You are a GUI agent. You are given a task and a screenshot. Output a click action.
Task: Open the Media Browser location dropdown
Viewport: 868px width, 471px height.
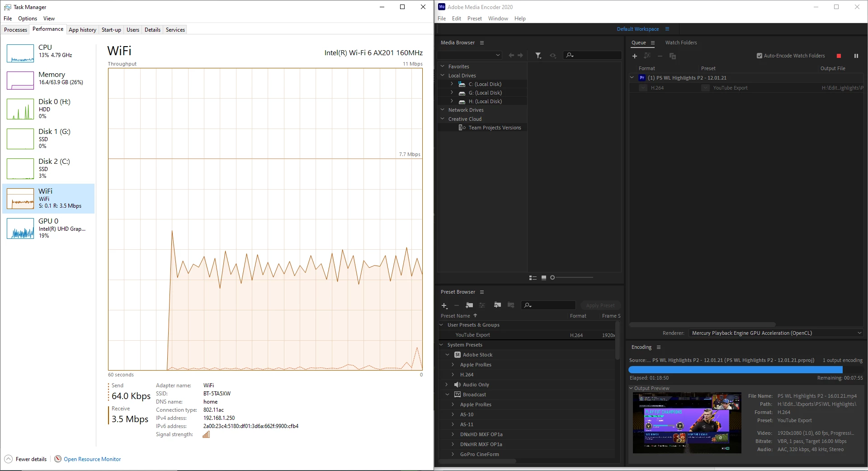pyautogui.click(x=470, y=55)
